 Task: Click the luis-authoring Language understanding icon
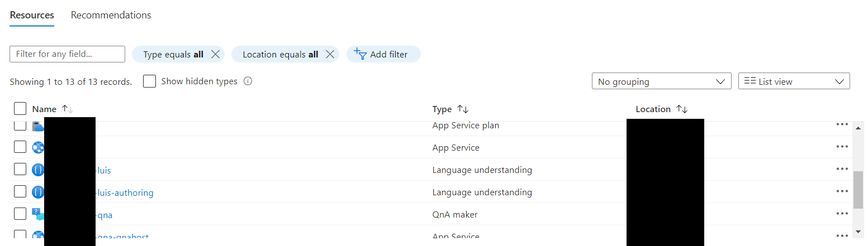(x=38, y=192)
